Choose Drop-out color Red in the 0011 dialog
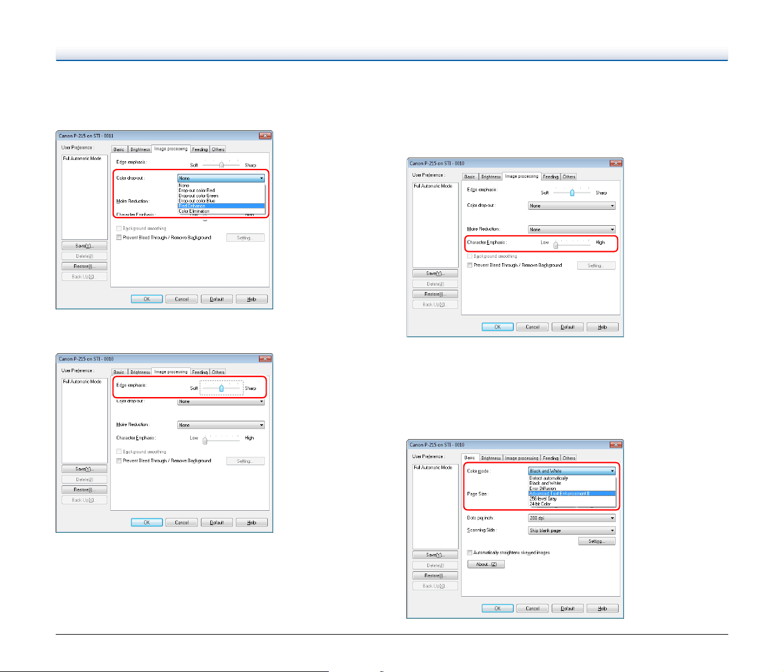Image resolution: width=784 pixels, height=672 pixels. point(221,190)
